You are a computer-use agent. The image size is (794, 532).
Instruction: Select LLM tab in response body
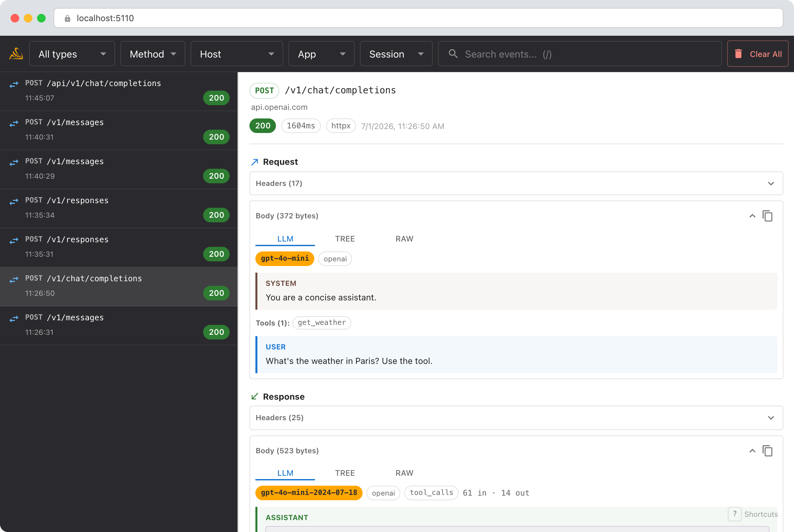point(285,473)
